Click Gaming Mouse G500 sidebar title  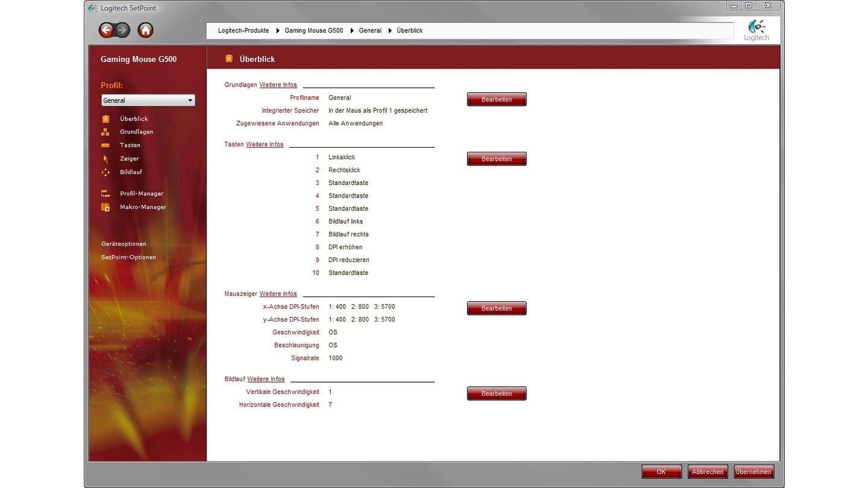pyautogui.click(x=139, y=59)
